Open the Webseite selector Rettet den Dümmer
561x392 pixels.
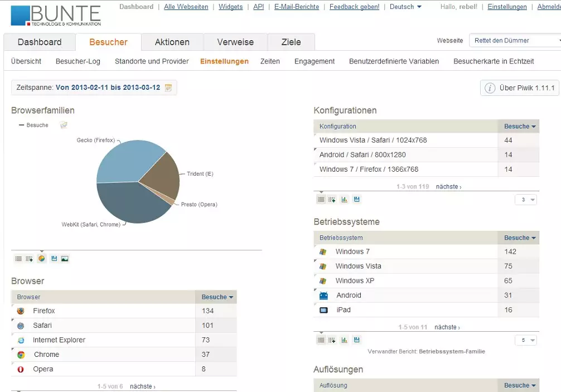click(515, 40)
